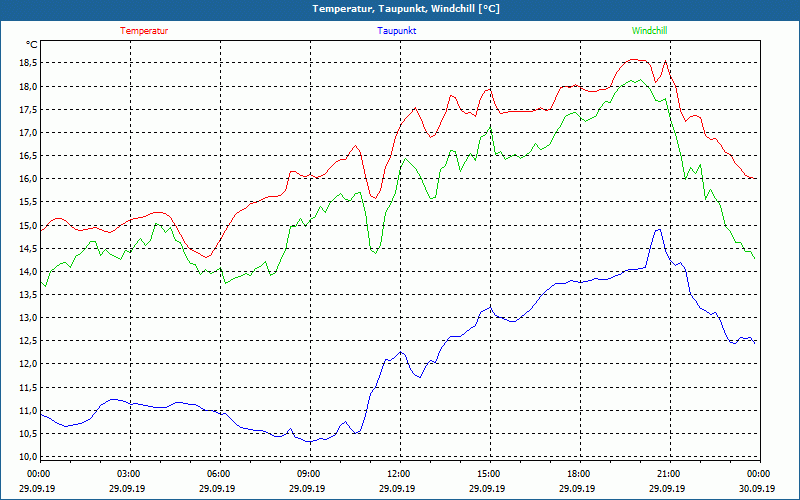Image resolution: width=800 pixels, height=500 pixels.
Task: Click the 18:00 time axis label
Action: click(x=578, y=474)
